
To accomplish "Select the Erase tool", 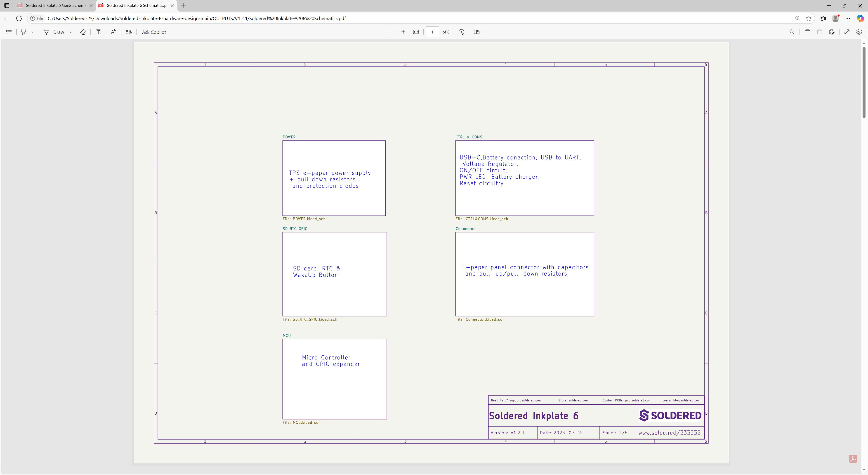I will (83, 32).
